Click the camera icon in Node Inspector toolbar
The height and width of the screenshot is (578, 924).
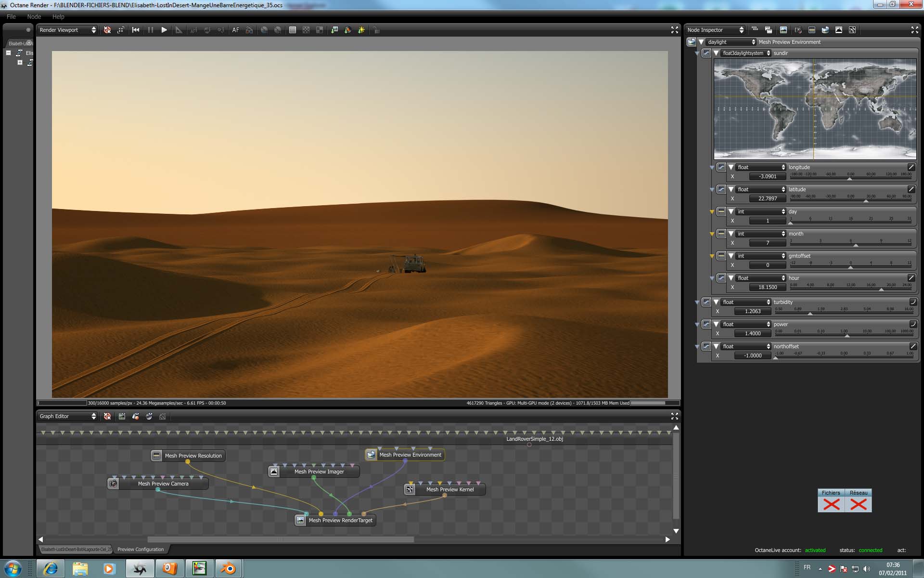pyautogui.click(x=798, y=30)
